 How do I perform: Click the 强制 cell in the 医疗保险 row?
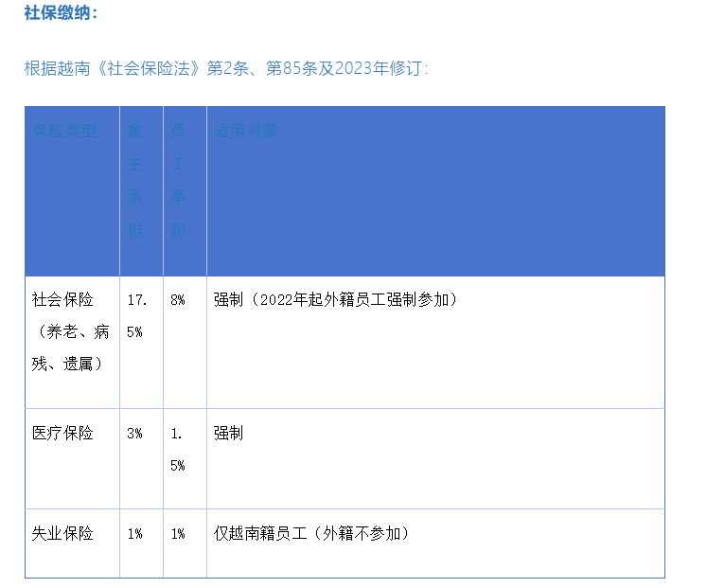point(229,433)
